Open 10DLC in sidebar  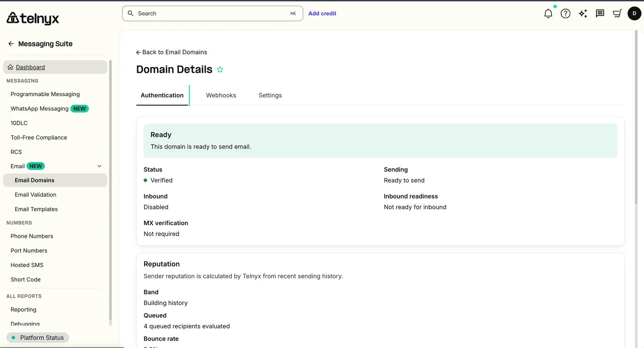click(x=19, y=123)
